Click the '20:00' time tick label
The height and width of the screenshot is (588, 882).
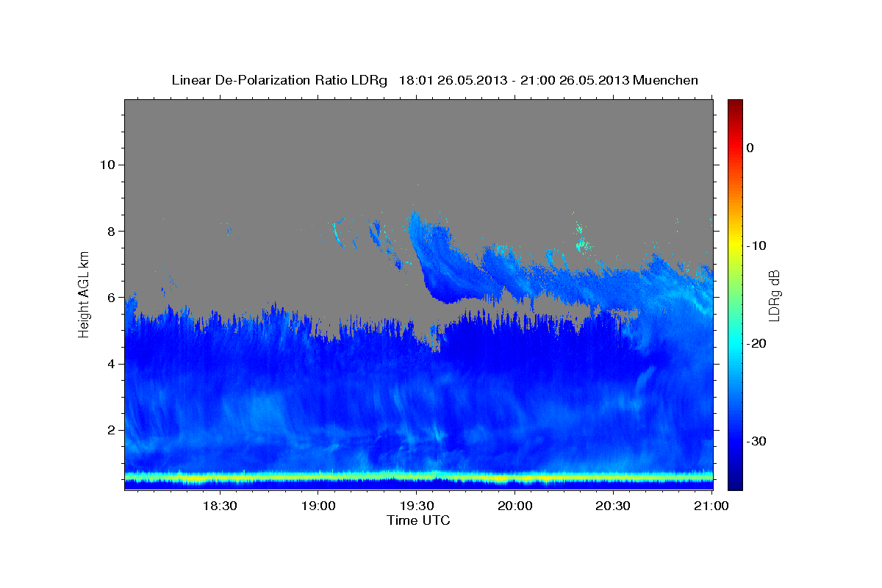(514, 506)
